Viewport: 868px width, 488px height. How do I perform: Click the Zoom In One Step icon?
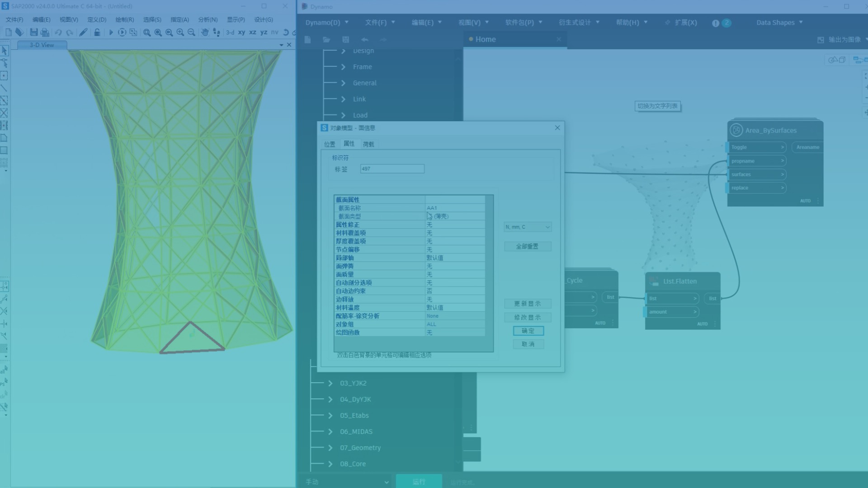click(x=180, y=32)
